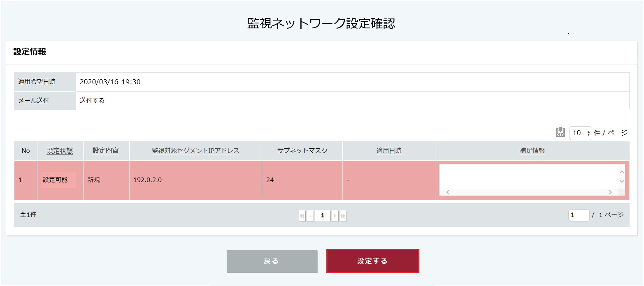Go to the first page of results
This screenshot has height=286, width=644.
pos(302,215)
